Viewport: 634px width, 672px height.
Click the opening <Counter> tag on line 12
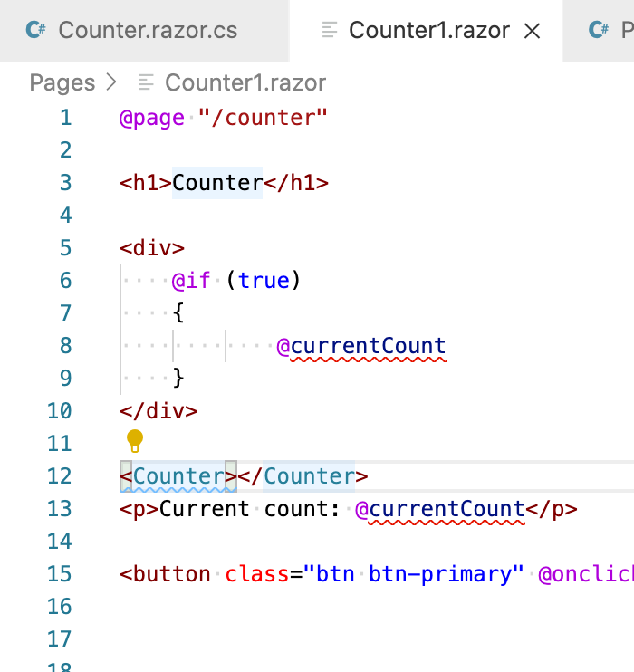(178, 476)
